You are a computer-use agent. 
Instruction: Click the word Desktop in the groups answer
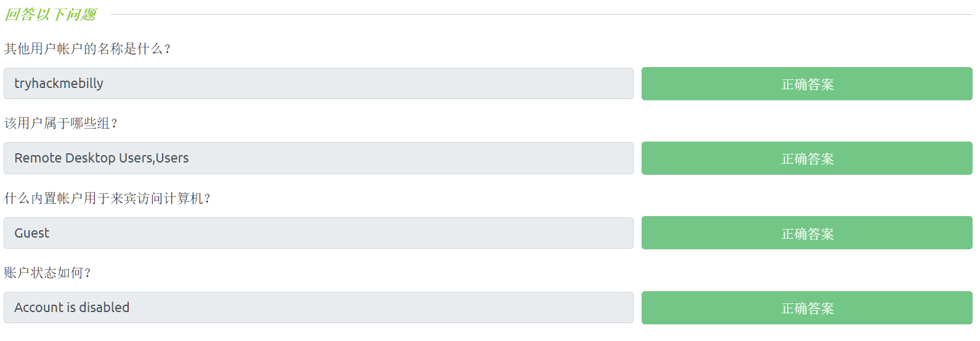90,158
